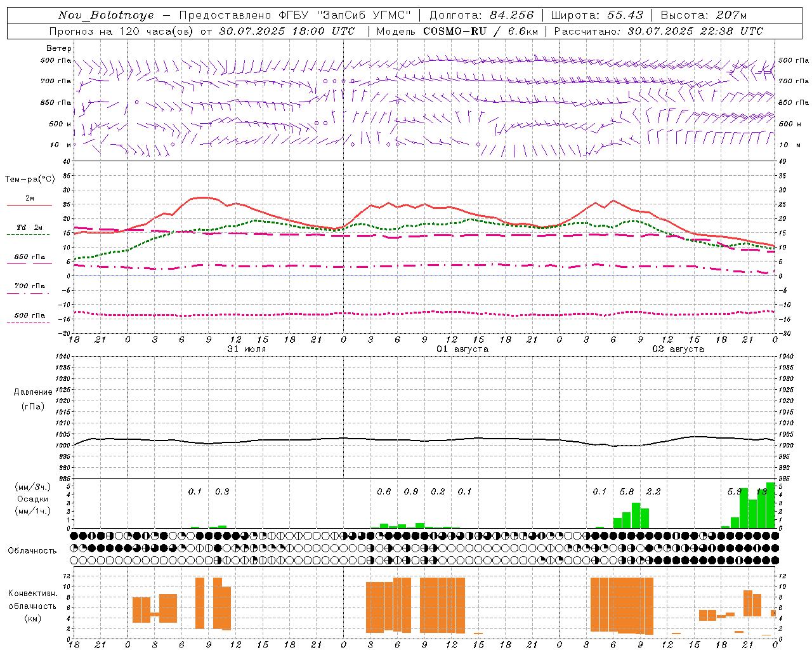Click the Td 2м dew point legend label
The width and height of the screenshot is (812, 650).
(x=30, y=227)
